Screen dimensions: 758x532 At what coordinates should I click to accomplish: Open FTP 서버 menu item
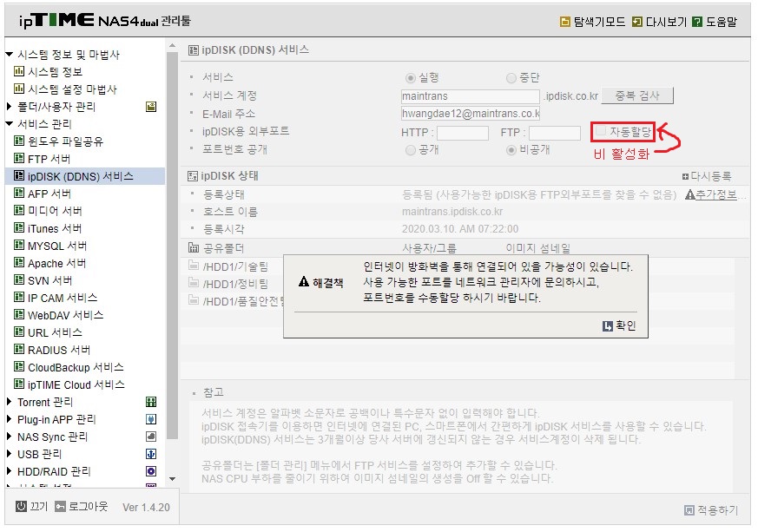coord(49,159)
